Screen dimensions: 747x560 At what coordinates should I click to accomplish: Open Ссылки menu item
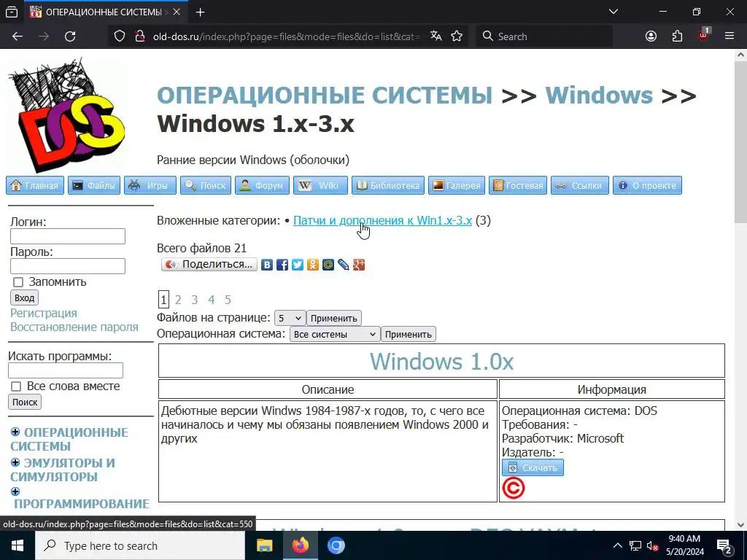(580, 185)
